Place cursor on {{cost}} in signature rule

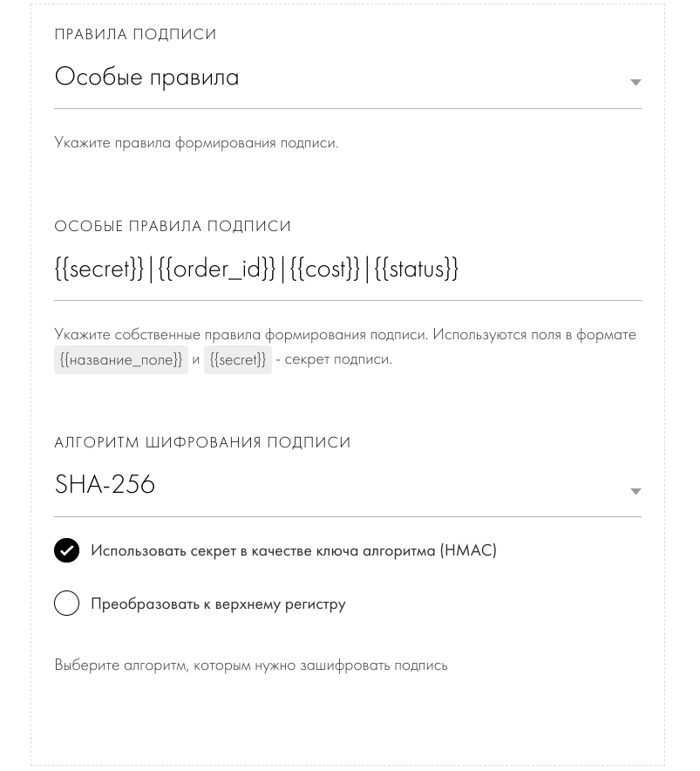tap(325, 269)
